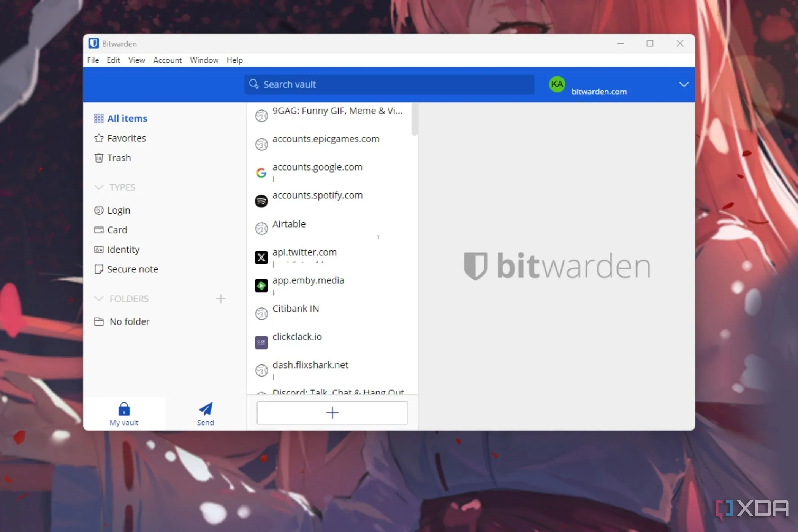The width and height of the screenshot is (798, 532).
Task: Switch to the My vault tab
Action: 124,413
